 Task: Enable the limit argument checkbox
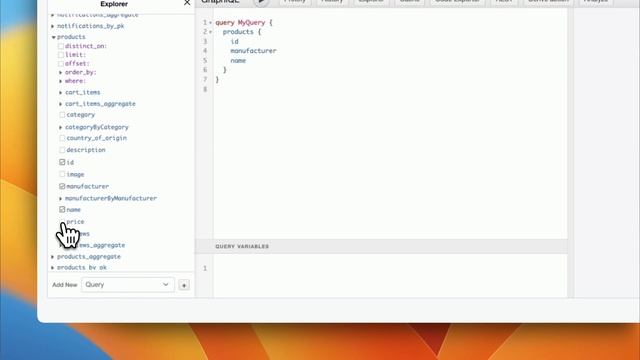tap(61, 55)
